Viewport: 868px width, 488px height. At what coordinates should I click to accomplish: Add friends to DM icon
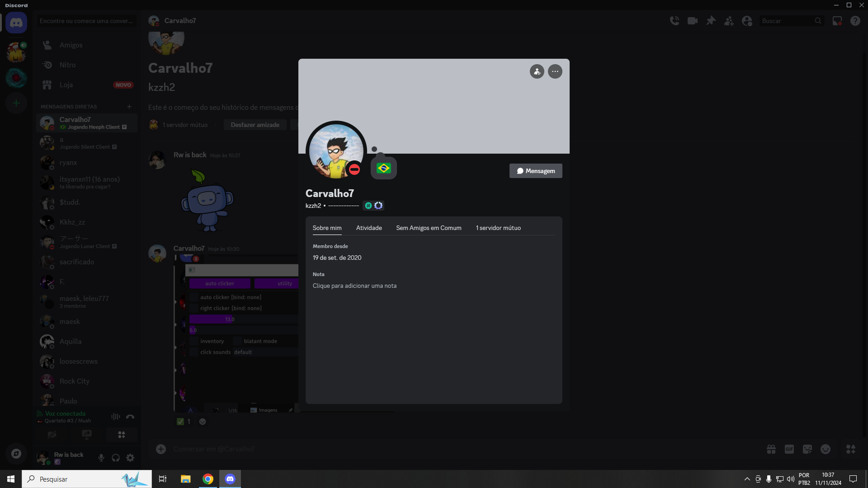click(x=729, y=21)
